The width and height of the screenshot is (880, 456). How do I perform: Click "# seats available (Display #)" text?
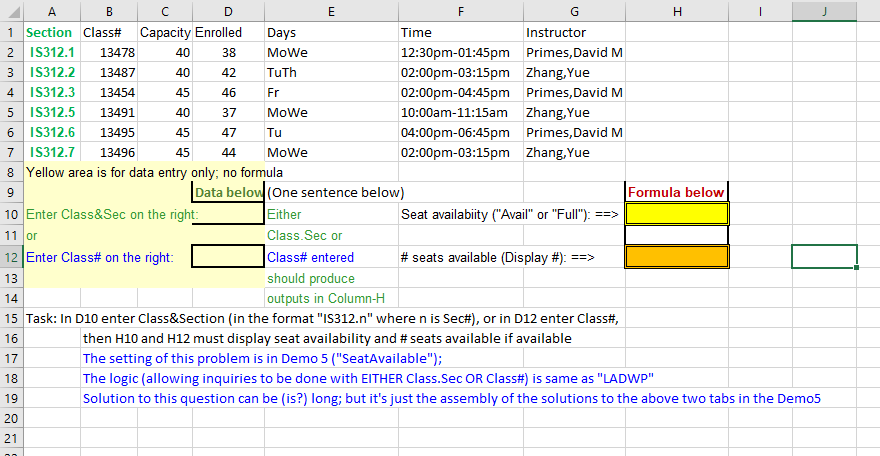[497, 257]
